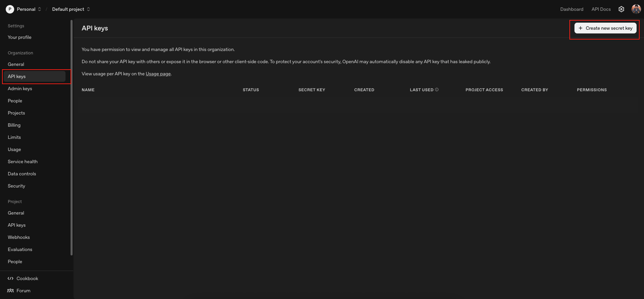
Task: Click the SECRET KEY column header
Action: 312,90
